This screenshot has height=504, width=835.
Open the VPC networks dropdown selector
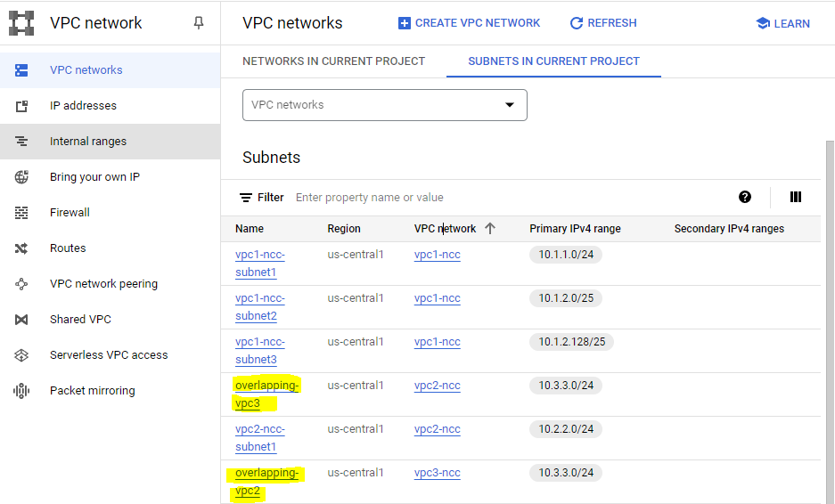pos(384,105)
